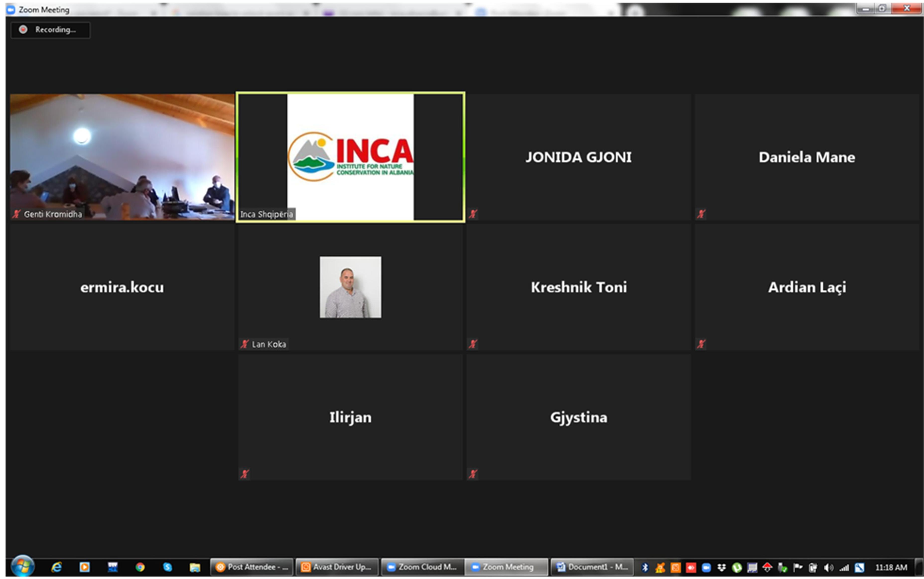Click the green uTorrent tray icon

[x=737, y=568]
